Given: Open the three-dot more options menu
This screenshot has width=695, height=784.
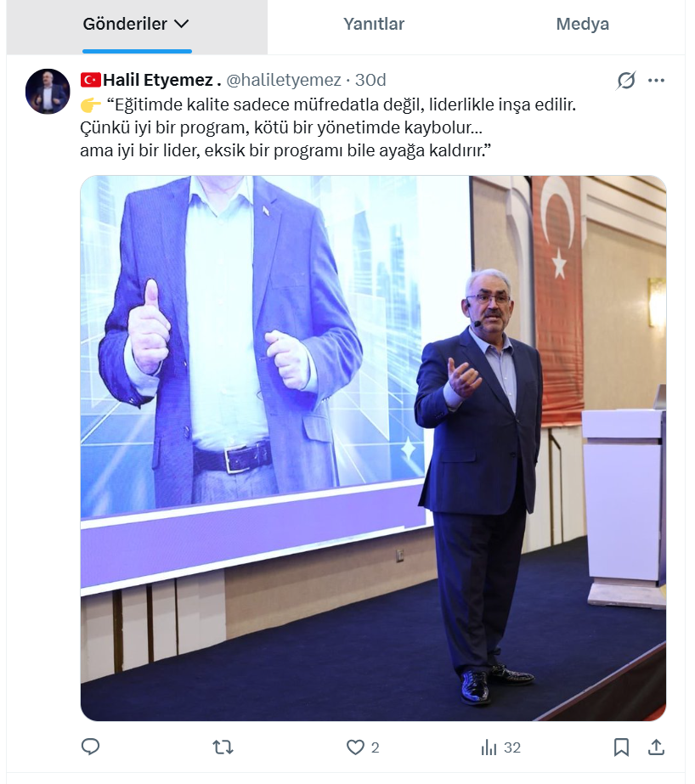Looking at the screenshot, I should coord(656,80).
